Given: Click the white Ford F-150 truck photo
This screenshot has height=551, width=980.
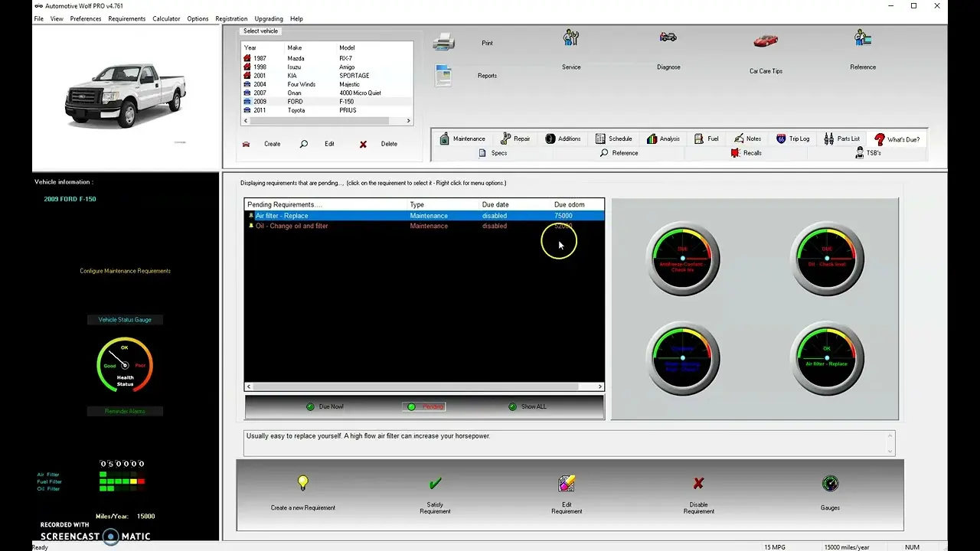Looking at the screenshot, I should (126, 96).
